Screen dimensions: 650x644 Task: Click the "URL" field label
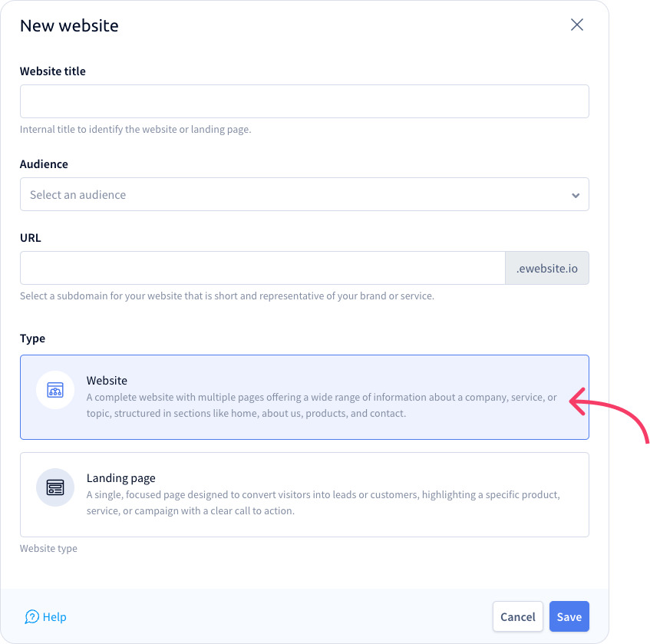pos(30,238)
